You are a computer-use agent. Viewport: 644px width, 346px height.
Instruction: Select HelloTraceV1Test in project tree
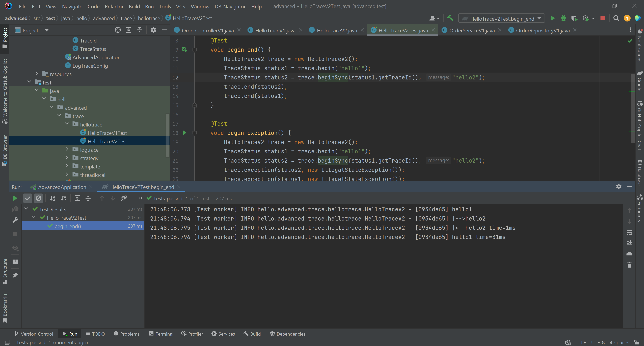pyautogui.click(x=107, y=133)
